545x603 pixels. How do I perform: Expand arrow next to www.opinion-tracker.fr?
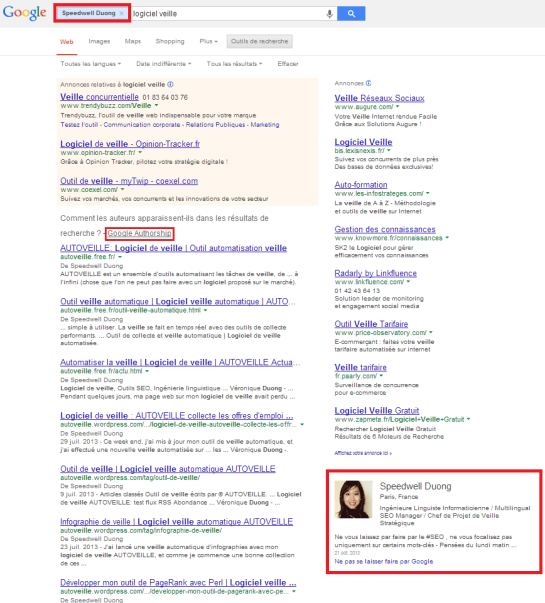point(140,153)
